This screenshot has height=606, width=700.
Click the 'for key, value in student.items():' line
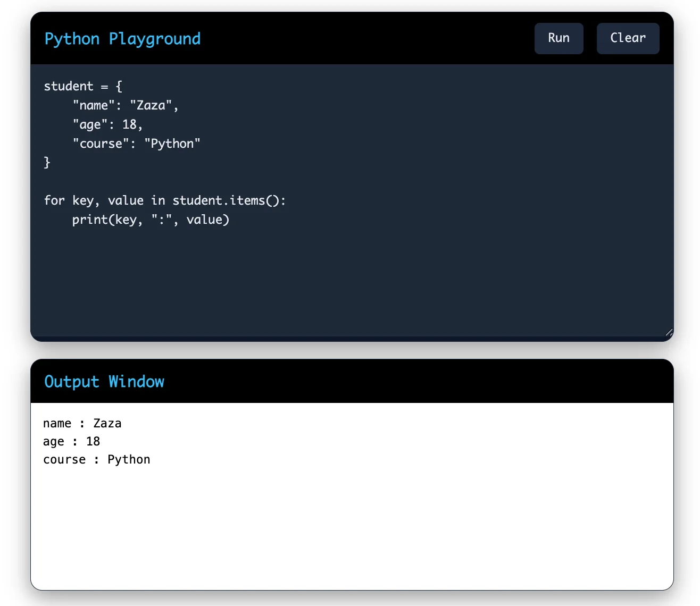click(165, 200)
